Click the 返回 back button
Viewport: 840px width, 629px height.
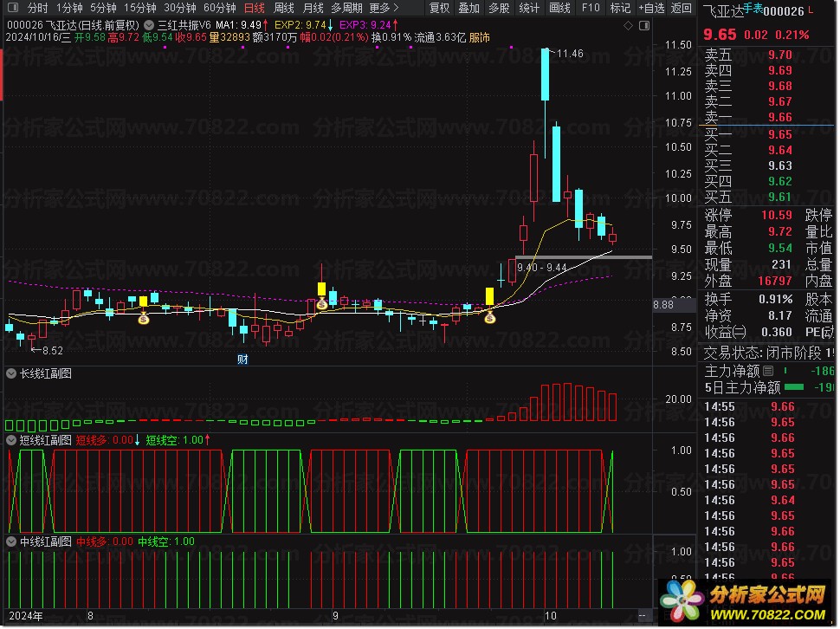pos(681,8)
